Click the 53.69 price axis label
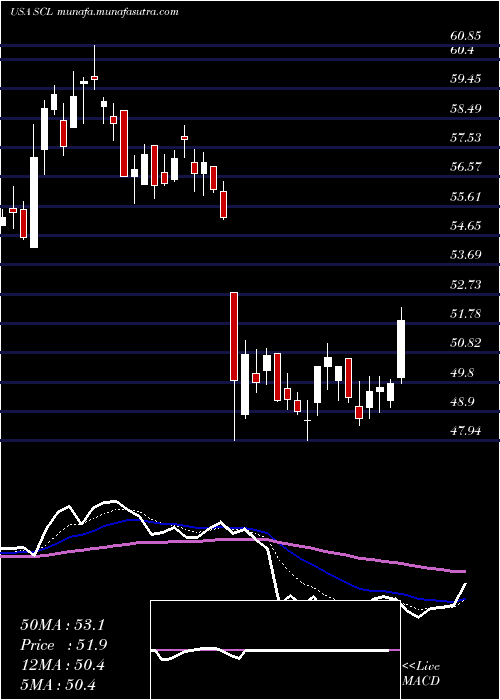Image resolution: width=500 pixels, height=700 pixels. [466, 255]
